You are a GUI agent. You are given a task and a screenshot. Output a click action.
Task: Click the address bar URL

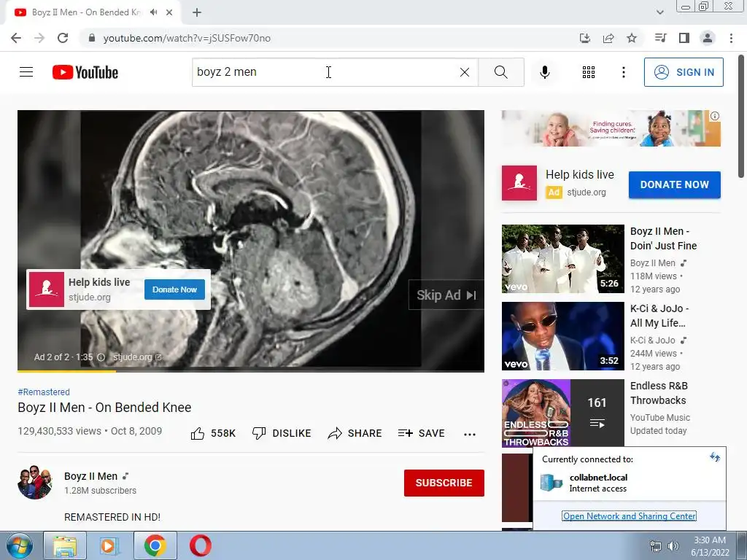coord(187,38)
